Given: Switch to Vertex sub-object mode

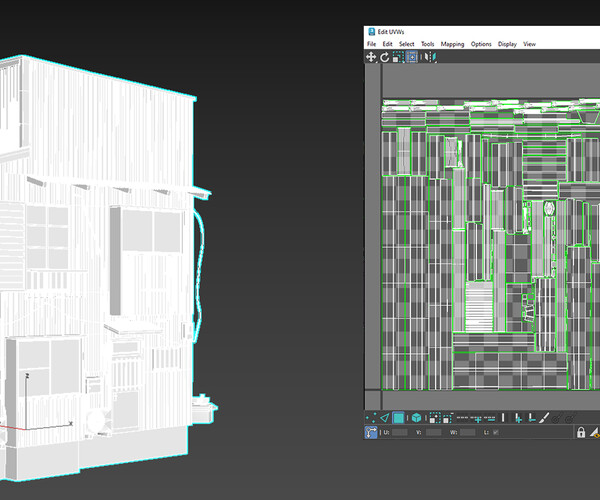Looking at the screenshot, I should click(x=370, y=418).
